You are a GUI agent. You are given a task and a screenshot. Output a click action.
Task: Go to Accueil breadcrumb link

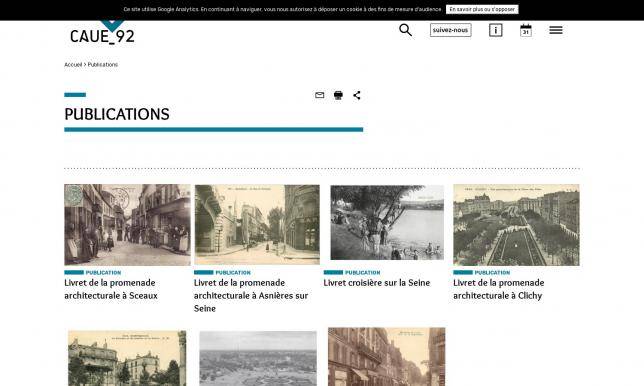click(73, 64)
